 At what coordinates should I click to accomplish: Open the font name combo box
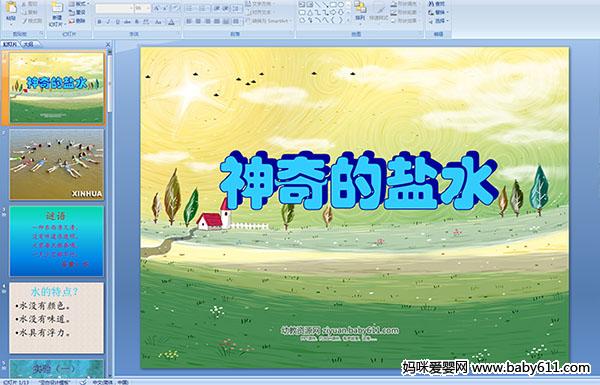pyautogui.click(x=114, y=8)
